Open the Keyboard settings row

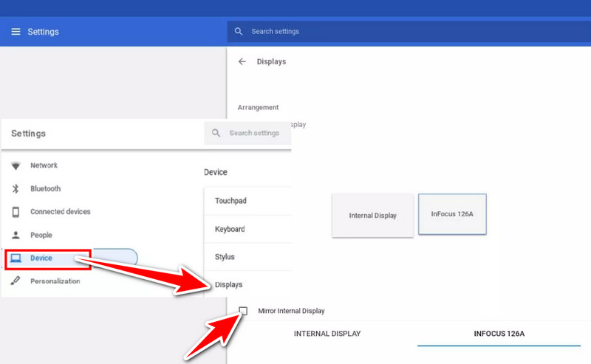(x=247, y=229)
